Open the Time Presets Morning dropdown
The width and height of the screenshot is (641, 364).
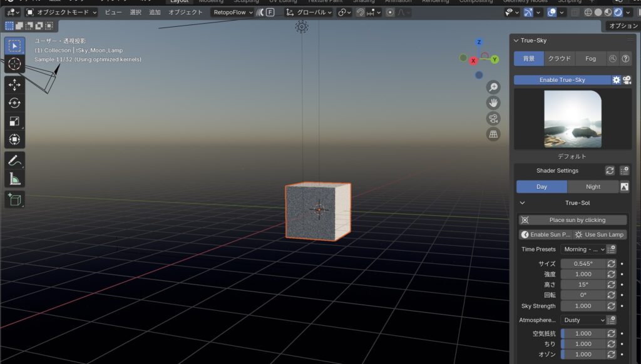pyautogui.click(x=583, y=249)
